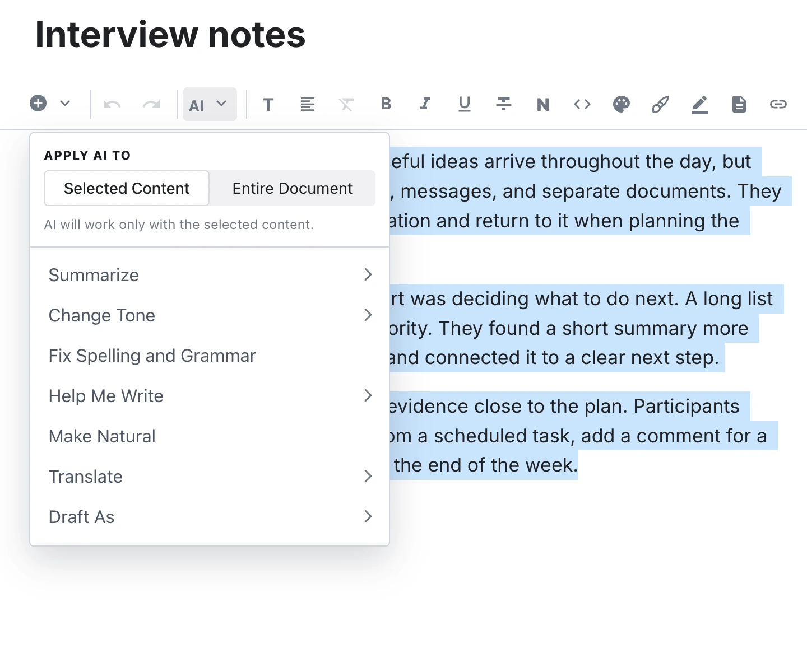Open the Change Tone option
This screenshot has width=807, height=672.
tap(210, 315)
